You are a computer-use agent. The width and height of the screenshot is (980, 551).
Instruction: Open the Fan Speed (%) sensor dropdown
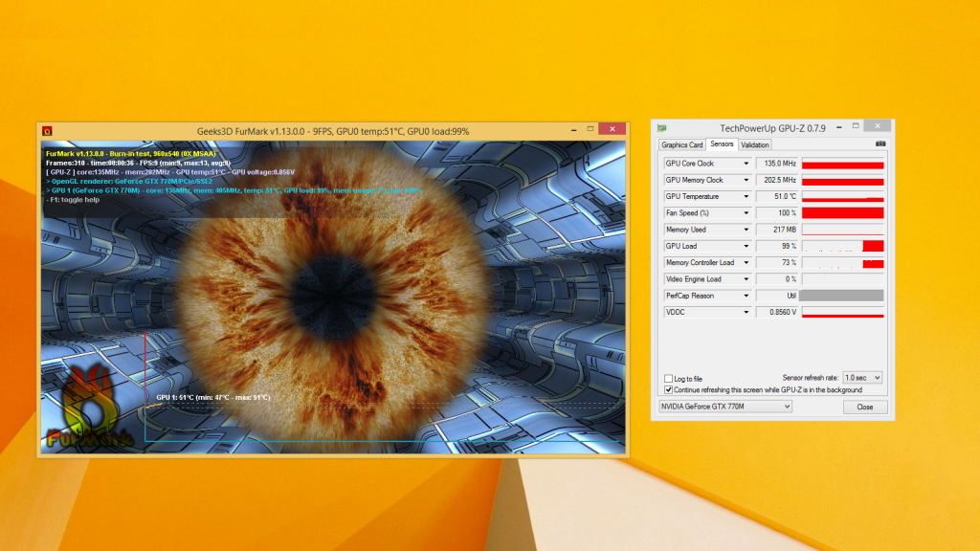[x=746, y=213]
